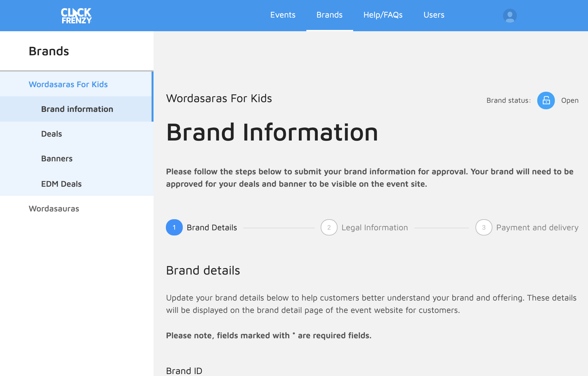588x376 pixels.
Task: Open the Help/FAQs nav item
Action: coord(383,15)
